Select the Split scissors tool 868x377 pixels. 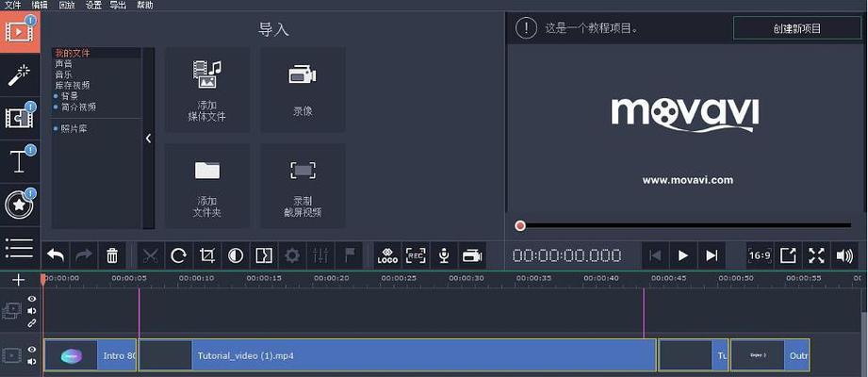coord(150,255)
